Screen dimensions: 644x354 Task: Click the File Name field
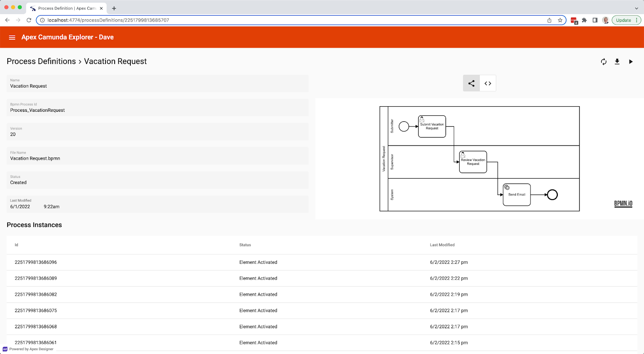pyautogui.click(x=157, y=156)
